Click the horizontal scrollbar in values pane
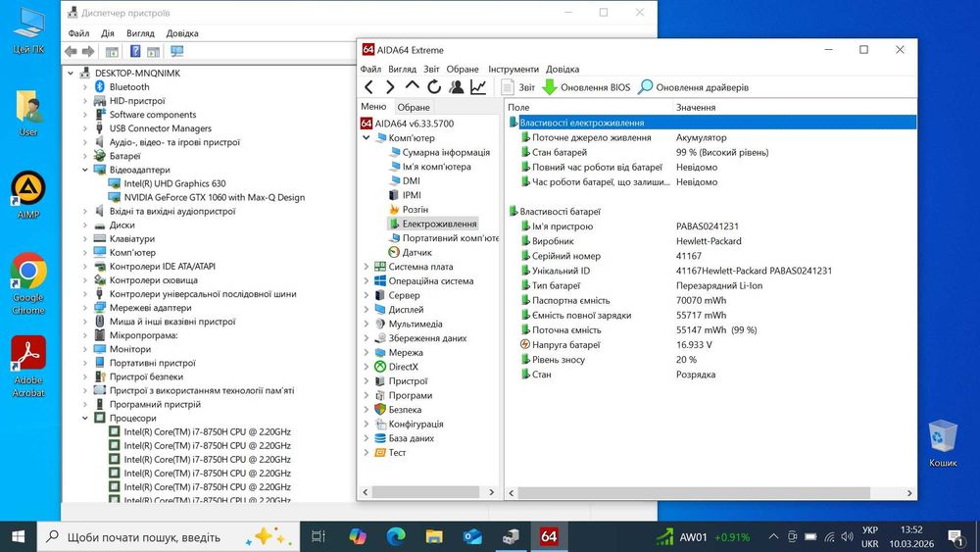 pyautogui.click(x=694, y=493)
